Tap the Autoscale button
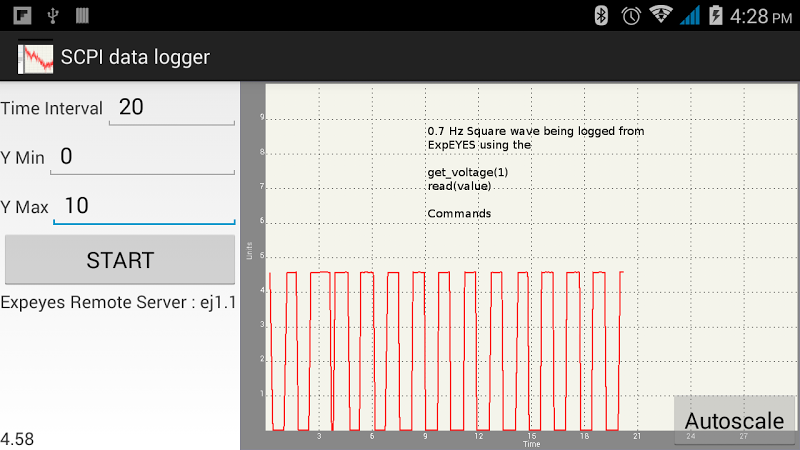 734,421
